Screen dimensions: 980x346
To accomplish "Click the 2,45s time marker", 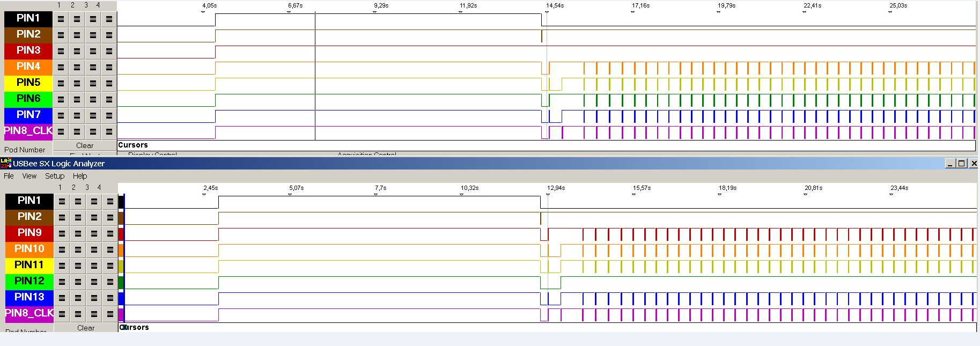I will click(x=210, y=188).
